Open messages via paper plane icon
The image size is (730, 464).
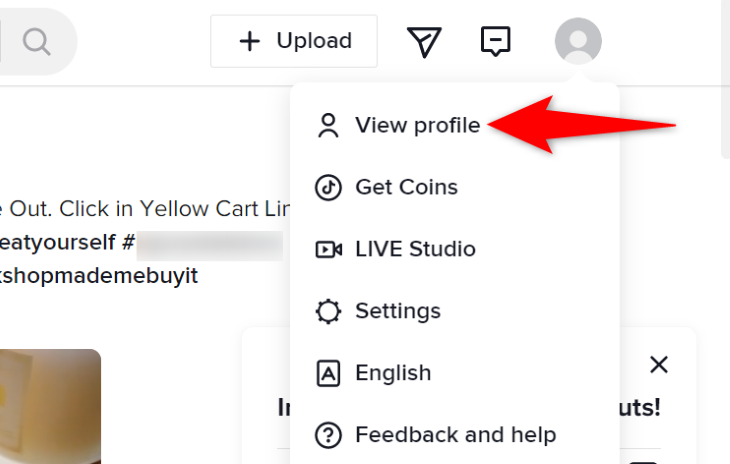[x=424, y=41]
